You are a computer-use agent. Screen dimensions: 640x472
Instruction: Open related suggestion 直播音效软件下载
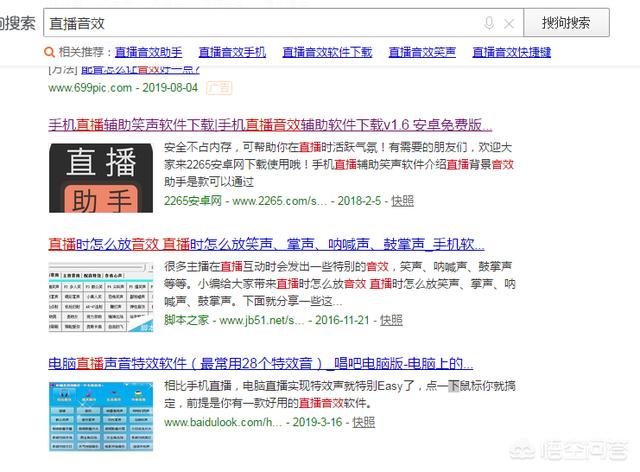click(x=327, y=52)
